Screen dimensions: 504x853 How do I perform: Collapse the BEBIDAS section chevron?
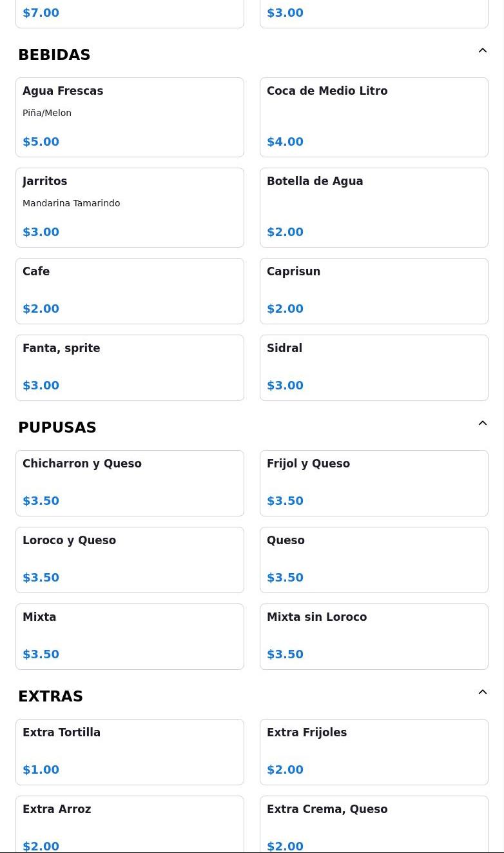click(483, 51)
